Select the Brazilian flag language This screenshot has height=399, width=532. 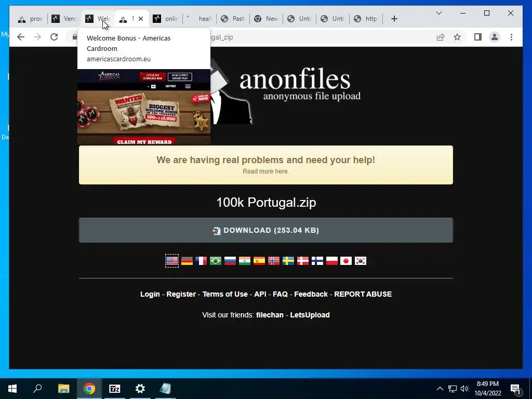(216, 261)
